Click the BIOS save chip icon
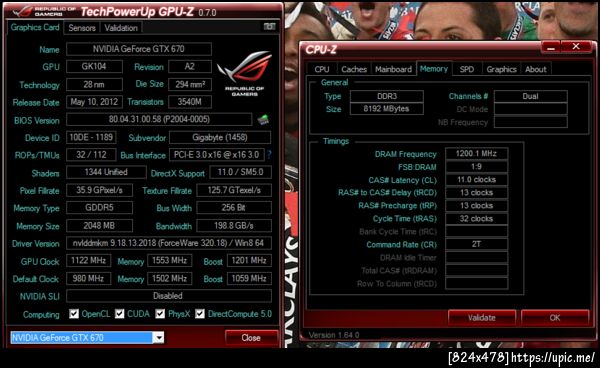The image size is (600, 368). point(263,120)
